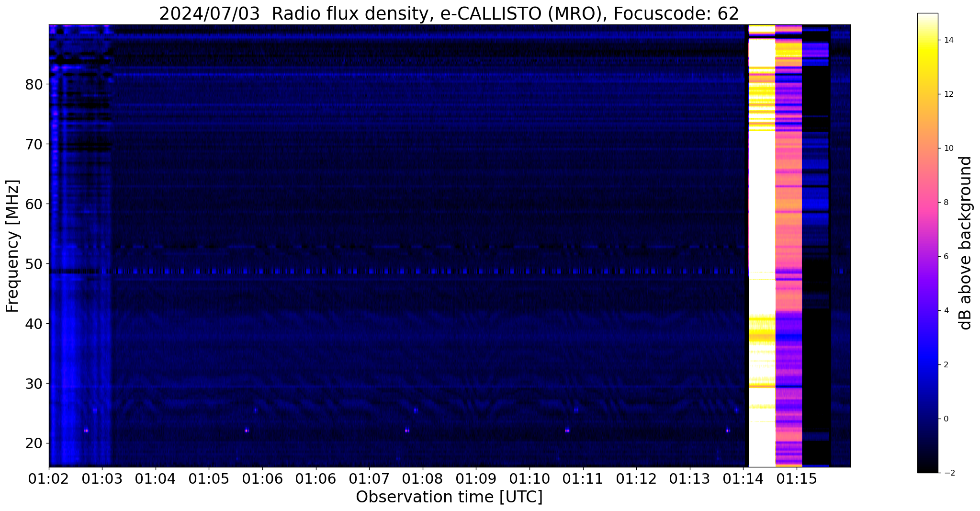
Task: Click the 6 tick on the colorbar
Action: 946,257
